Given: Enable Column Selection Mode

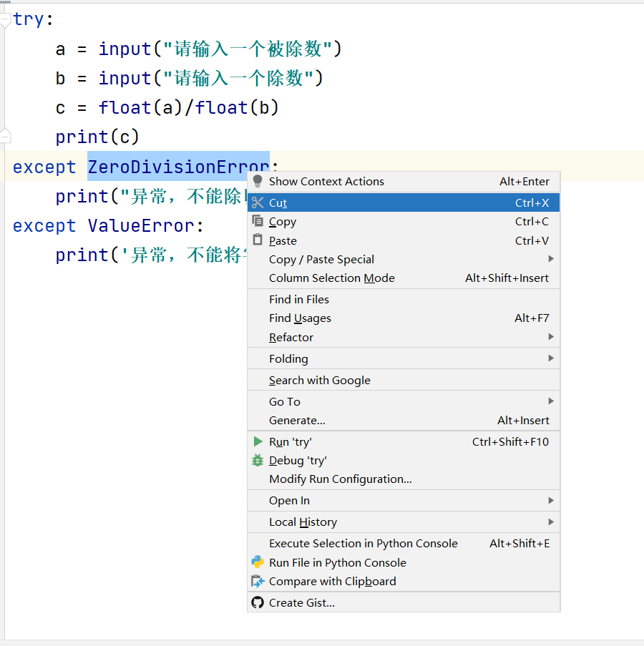Looking at the screenshot, I should (x=404, y=278).
